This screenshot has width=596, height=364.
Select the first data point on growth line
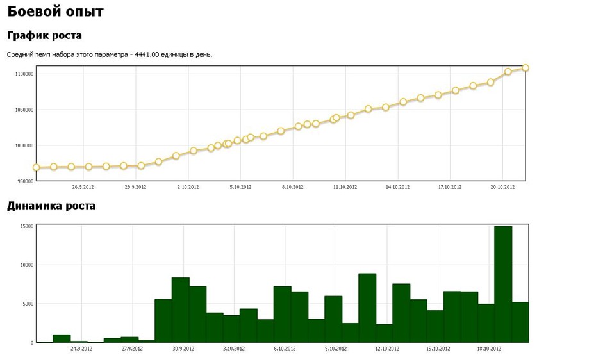click(36, 167)
